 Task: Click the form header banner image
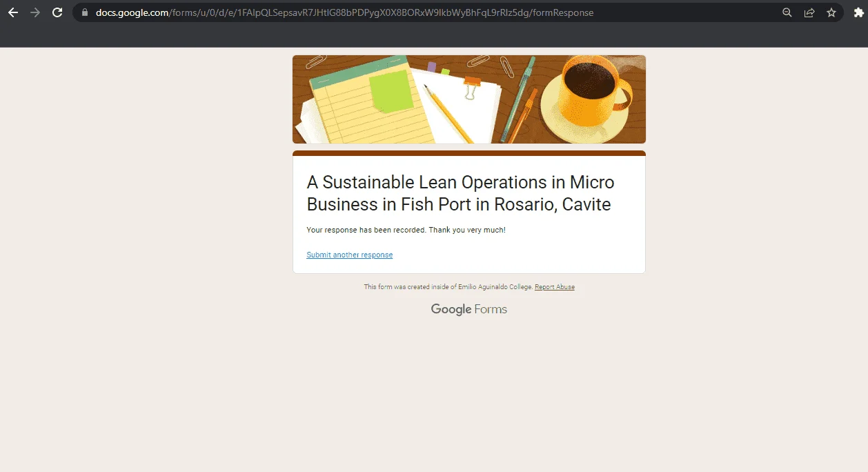[x=469, y=99]
